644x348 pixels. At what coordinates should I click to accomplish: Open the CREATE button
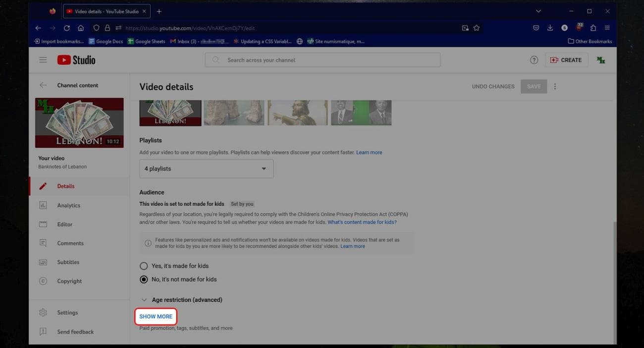tap(567, 59)
